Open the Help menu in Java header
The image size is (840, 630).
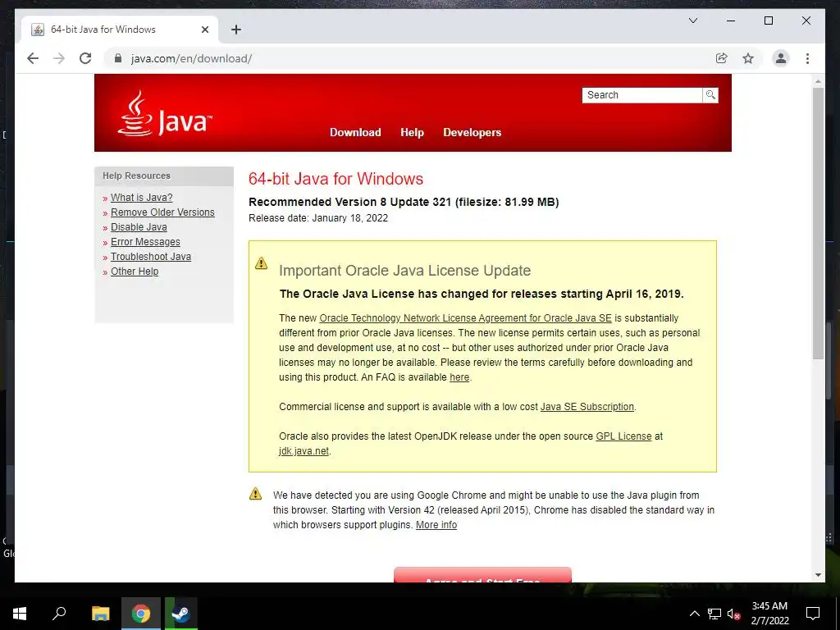click(x=412, y=132)
